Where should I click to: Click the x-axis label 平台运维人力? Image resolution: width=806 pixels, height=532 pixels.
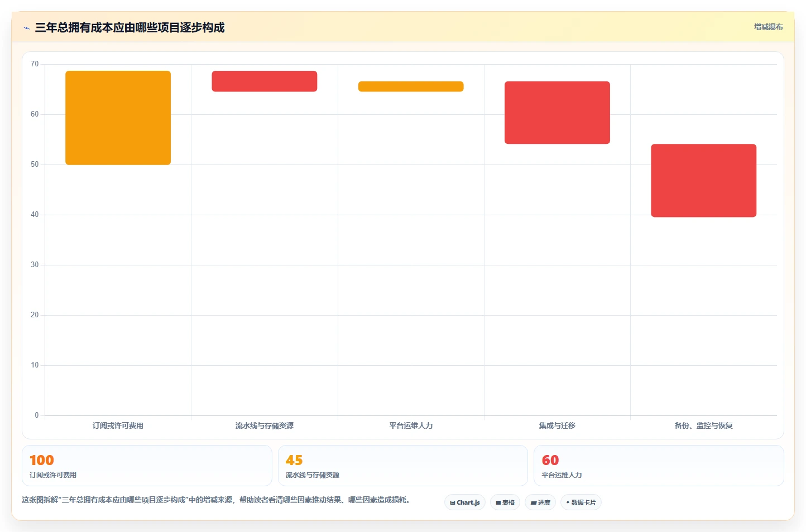(x=411, y=425)
